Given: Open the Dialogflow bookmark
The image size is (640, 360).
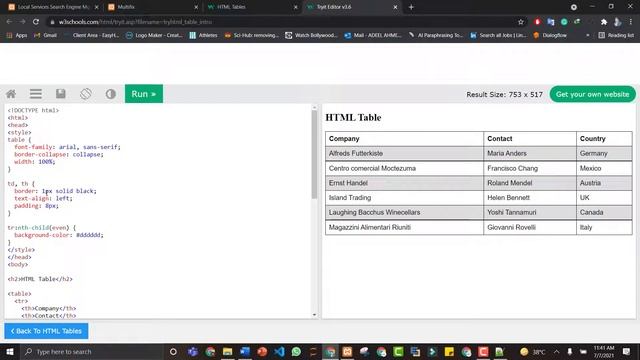Looking at the screenshot, I should (x=550, y=36).
